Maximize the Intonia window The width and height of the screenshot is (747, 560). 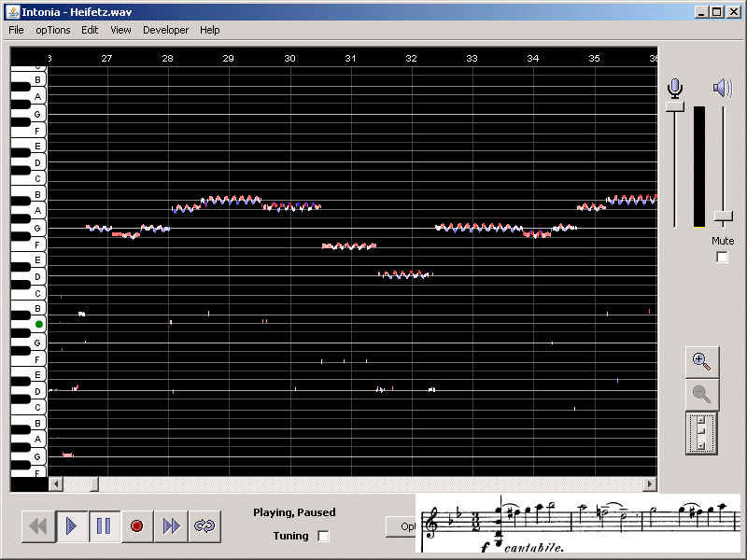[716, 12]
